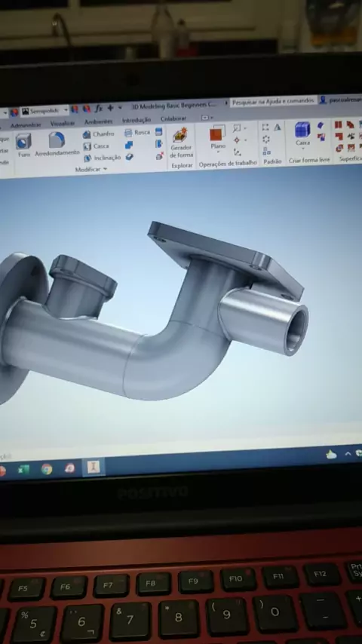Screen dimensions: 362x644
Task: Open the fx parameters icon
Action: pos(99,109)
